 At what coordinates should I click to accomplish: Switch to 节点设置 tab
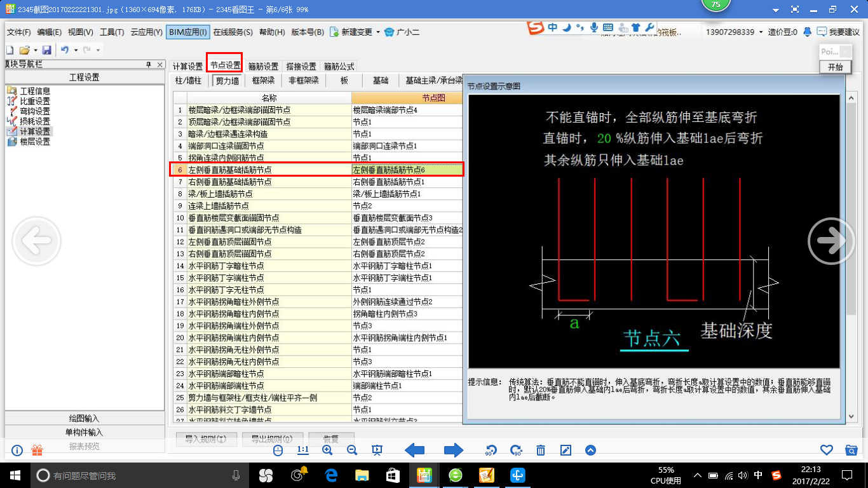pos(226,65)
